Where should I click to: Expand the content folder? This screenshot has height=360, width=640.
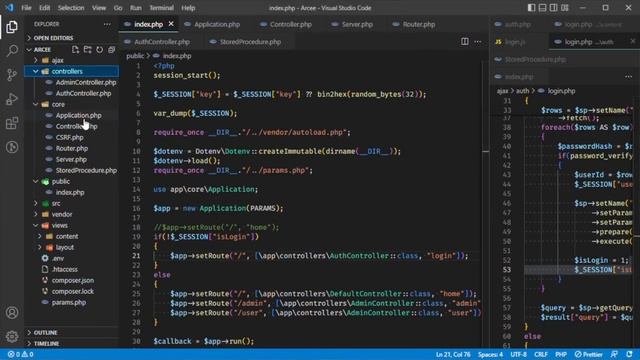coord(71,237)
